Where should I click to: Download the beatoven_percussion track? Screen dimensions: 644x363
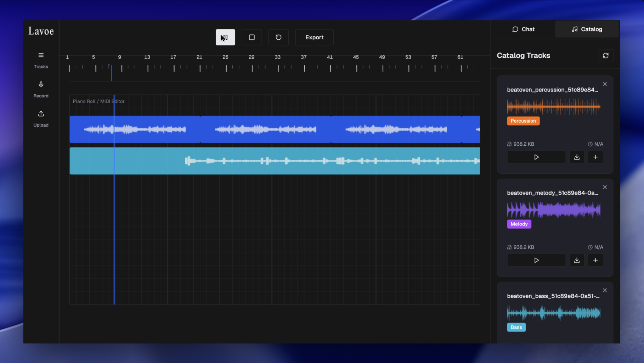tap(577, 157)
